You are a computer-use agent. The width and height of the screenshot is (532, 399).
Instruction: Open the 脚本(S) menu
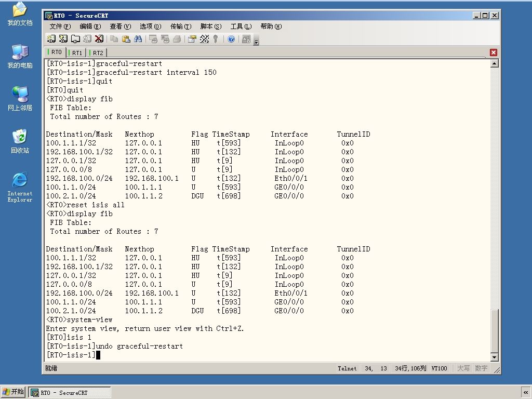click(x=211, y=26)
